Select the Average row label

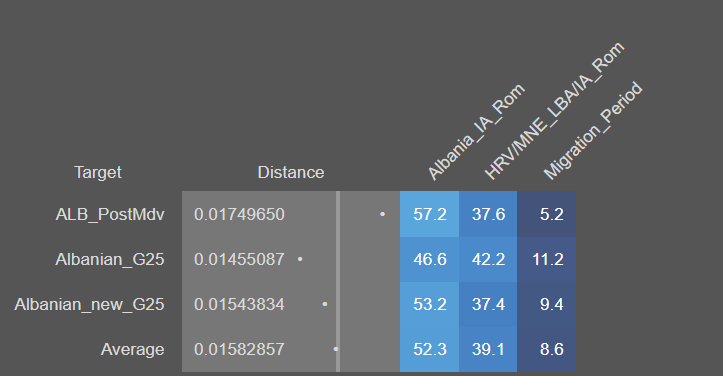(x=132, y=349)
